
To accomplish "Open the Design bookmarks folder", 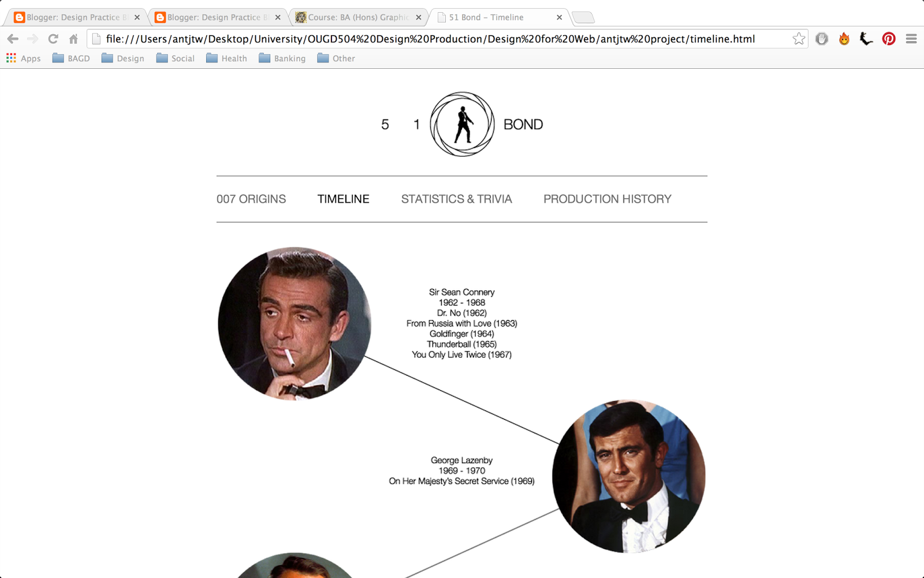I will click(123, 58).
